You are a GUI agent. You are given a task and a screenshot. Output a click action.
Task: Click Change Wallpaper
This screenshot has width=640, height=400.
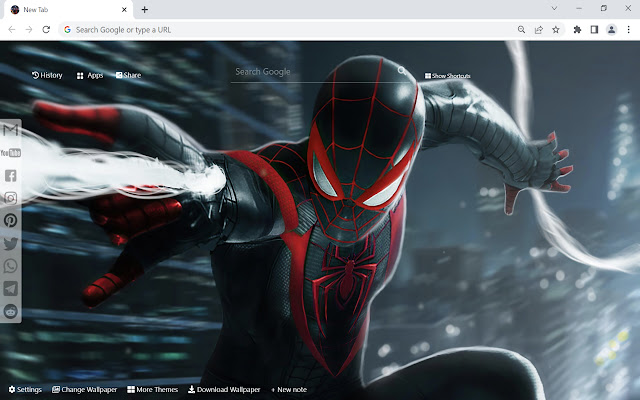[84, 389]
